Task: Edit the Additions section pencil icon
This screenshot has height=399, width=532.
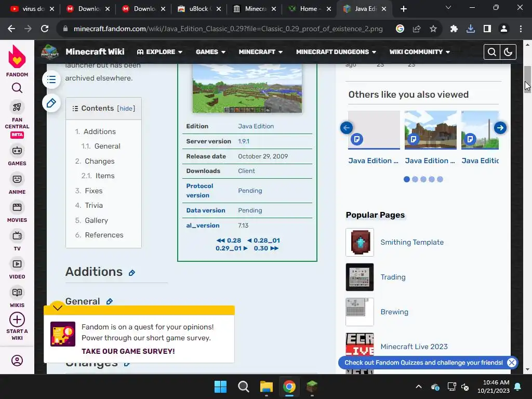Action: pos(132,272)
